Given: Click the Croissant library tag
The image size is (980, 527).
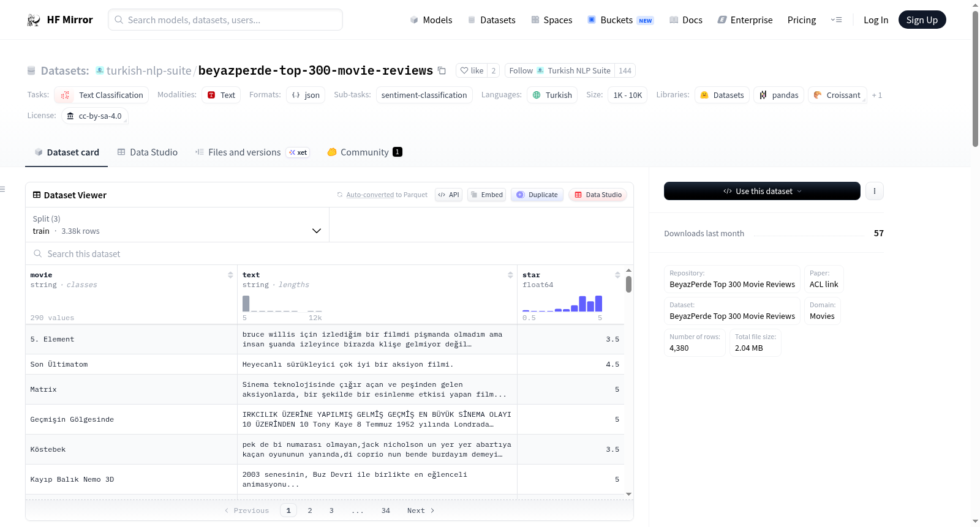Looking at the screenshot, I should coord(837,95).
